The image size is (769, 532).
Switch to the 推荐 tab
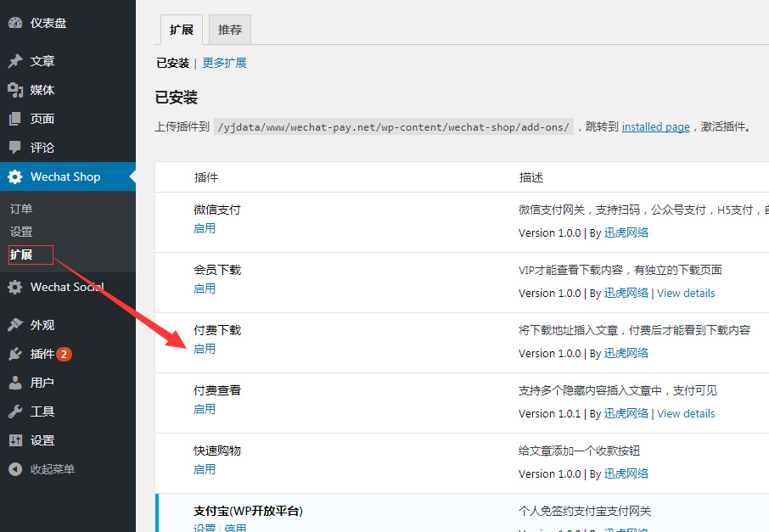[230, 30]
